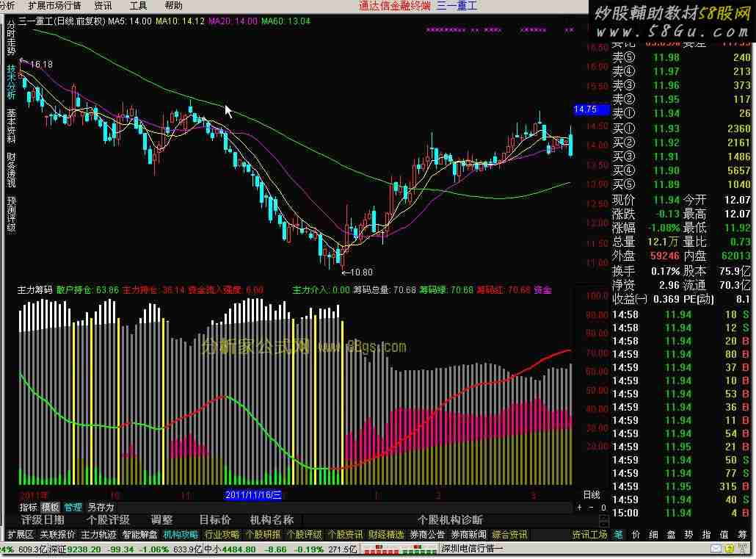This screenshot has width=756, height=559.
Task: Reset chart zoom with the 0 button
Action: coord(603,508)
